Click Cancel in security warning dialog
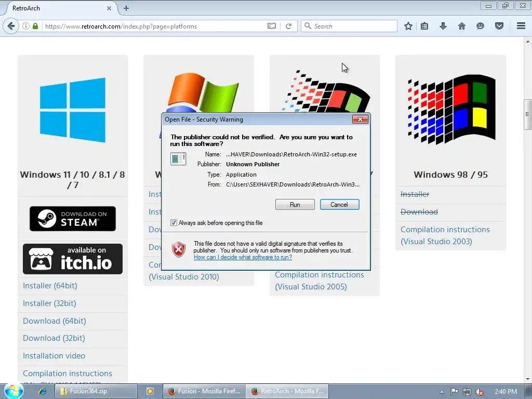This screenshot has height=399, width=532. (x=339, y=205)
